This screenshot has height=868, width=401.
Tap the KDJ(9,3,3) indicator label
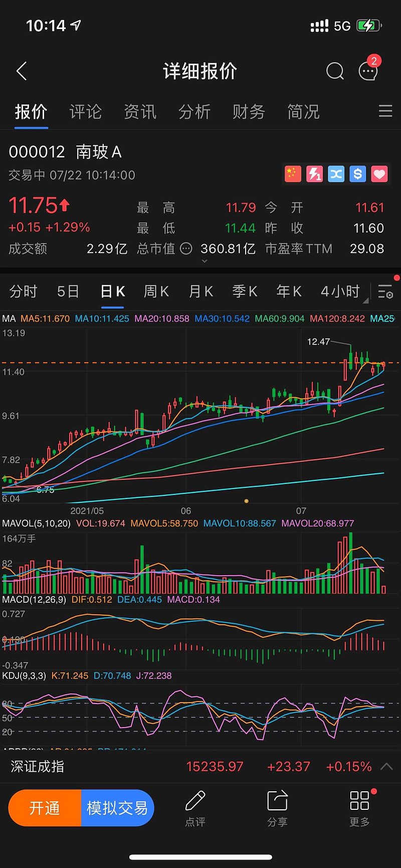pyautogui.click(x=24, y=675)
